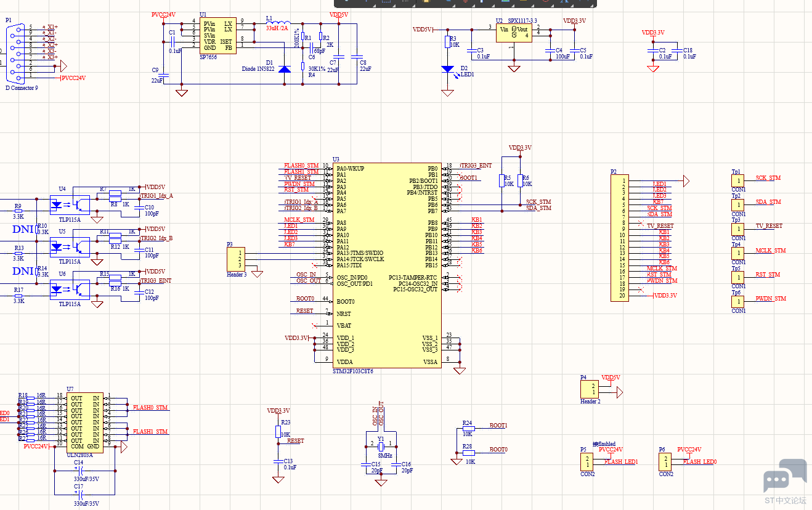The height and width of the screenshot is (510, 812).
Task: Click the PC13-TAMPER-RTC pin name on U3
Action: click(x=413, y=278)
